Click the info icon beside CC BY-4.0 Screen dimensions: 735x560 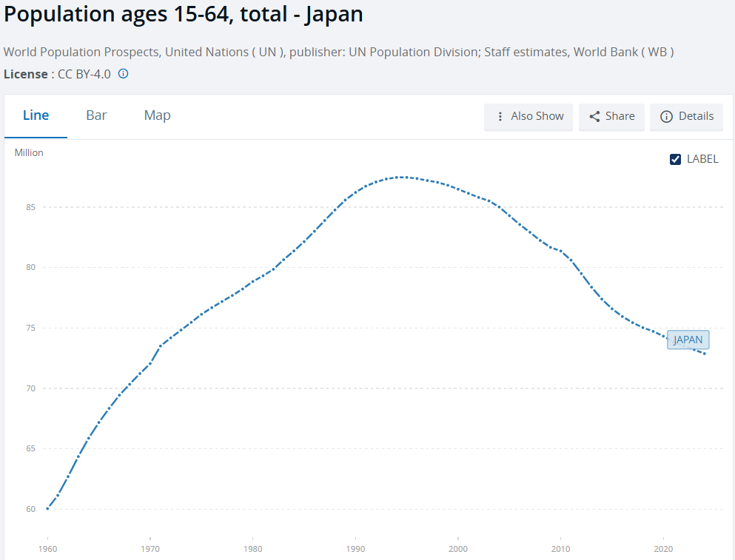(124, 73)
